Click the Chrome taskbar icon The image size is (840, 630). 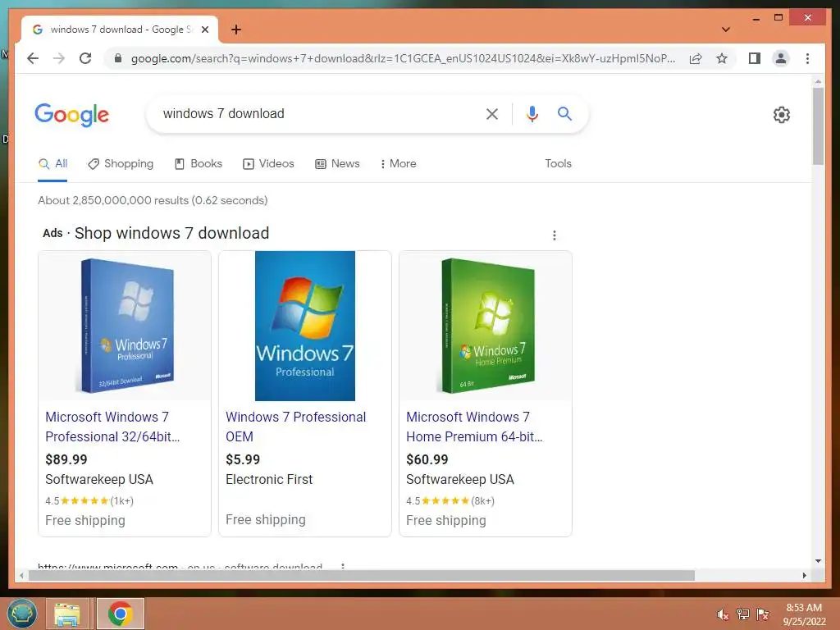pyautogui.click(x=120, y=614)
